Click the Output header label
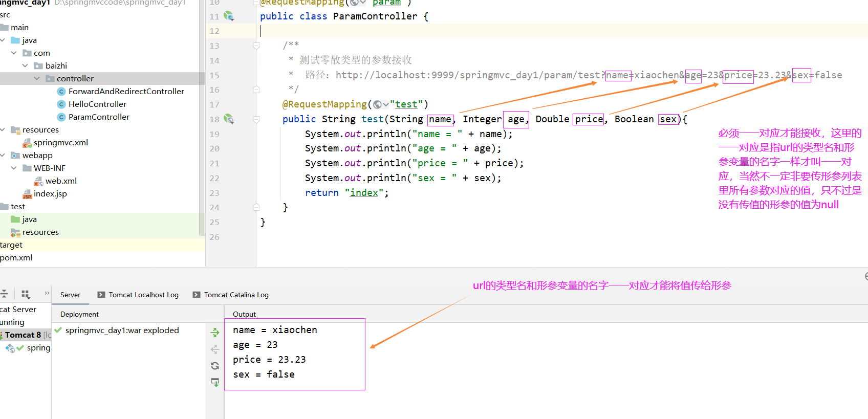Image resolution: width=868 pixels, height=419 pixels. 244,314
